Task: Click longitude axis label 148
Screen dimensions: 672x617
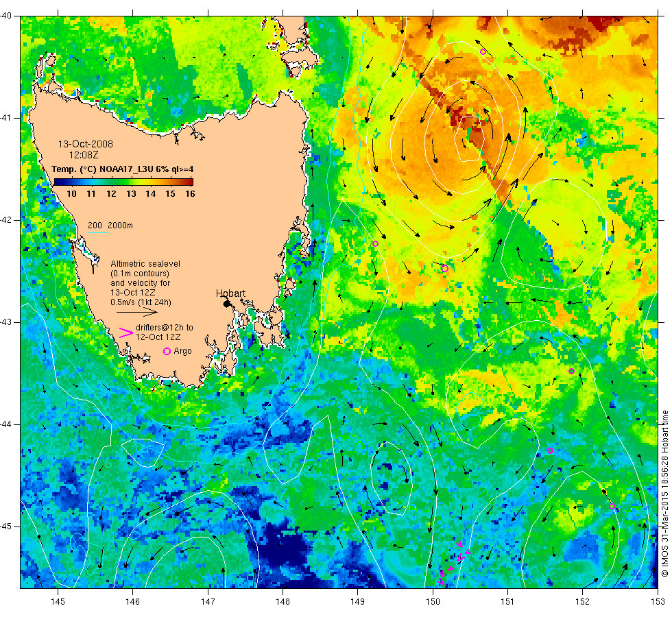Action: (283, 602)
